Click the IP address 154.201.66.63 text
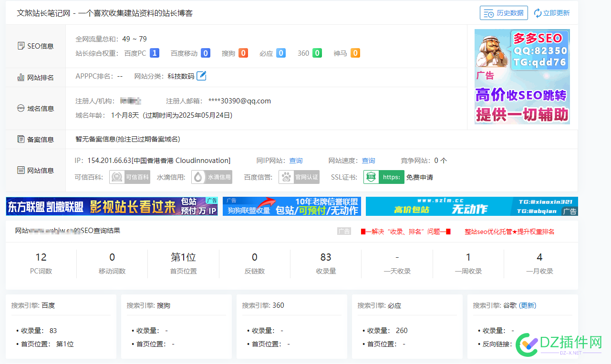Image resolution: width=611 pixels, height=364 pixels. 108,161
